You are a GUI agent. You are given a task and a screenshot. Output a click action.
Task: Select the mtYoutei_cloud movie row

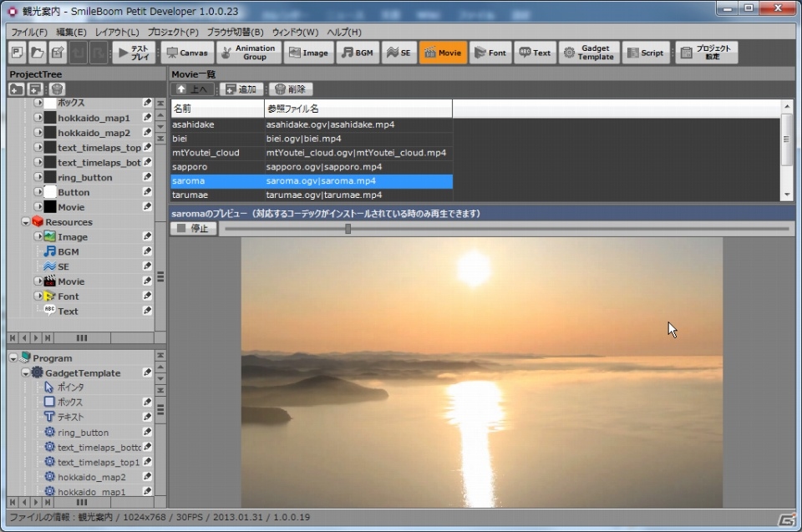pos(312,153)
